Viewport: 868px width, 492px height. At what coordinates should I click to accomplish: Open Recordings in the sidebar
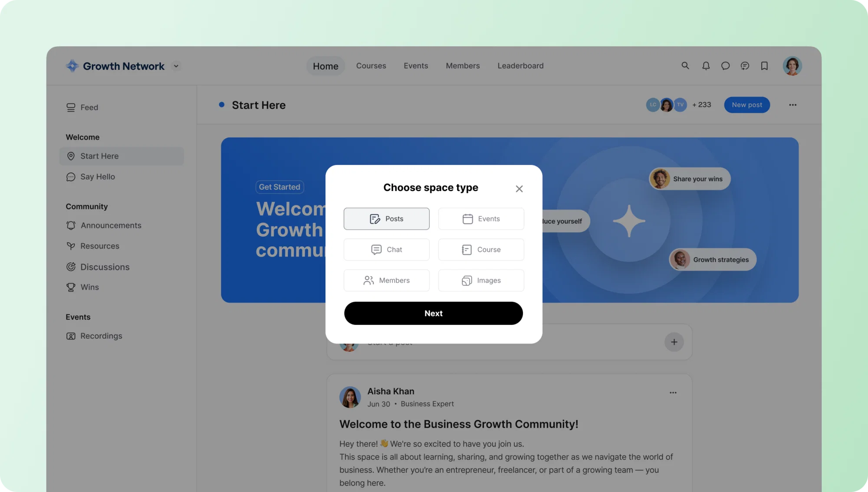point(94,336)
